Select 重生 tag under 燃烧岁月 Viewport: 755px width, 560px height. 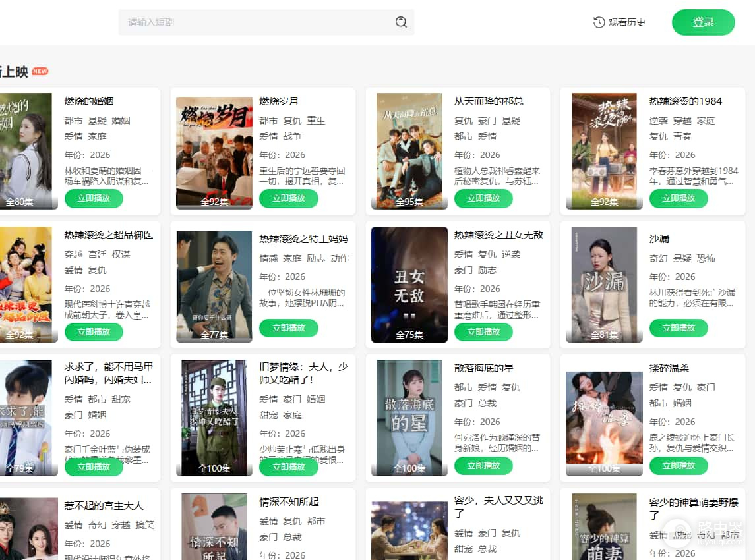(316, 121)
